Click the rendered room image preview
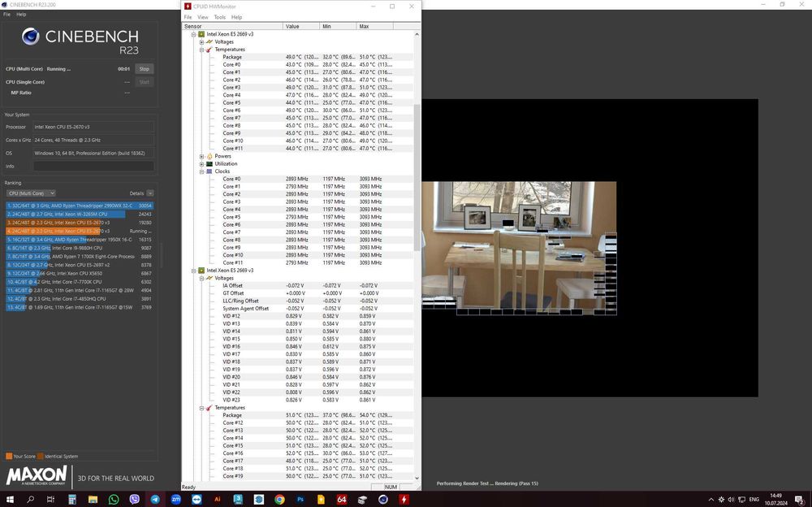Viewport: 812px width, 507px height. click(x=520, y=248)
